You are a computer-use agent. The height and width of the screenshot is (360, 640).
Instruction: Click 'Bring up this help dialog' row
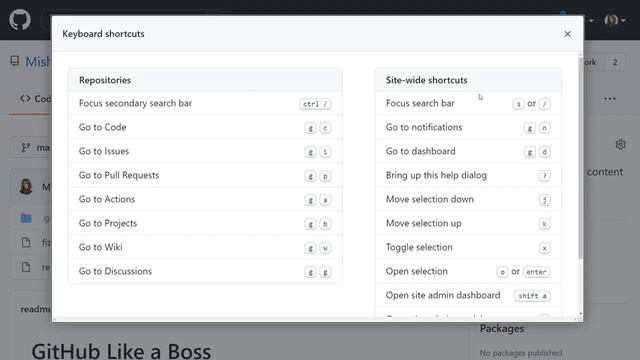[468, 176]
